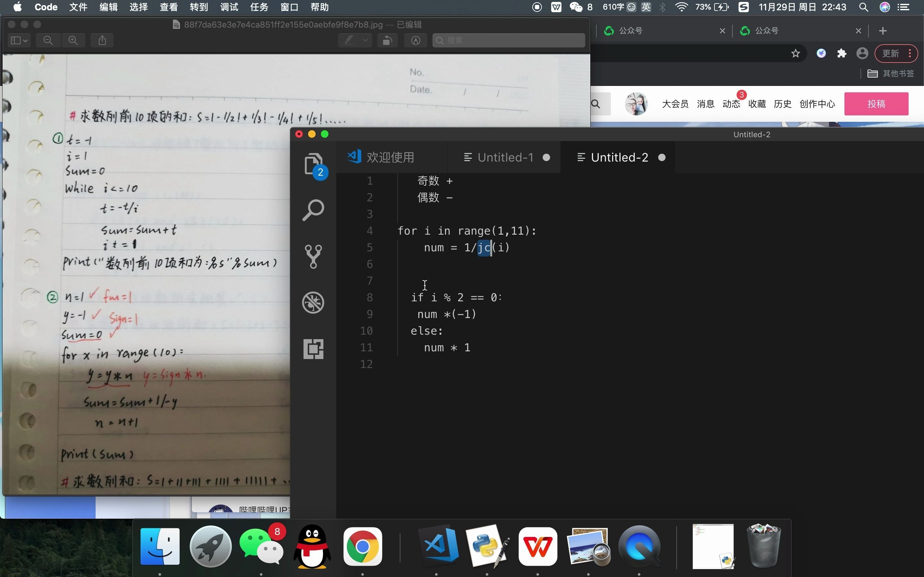Screen dimensions: 924x577
Task: Click the pink 投稿 button
Action: tap(876, 104)
